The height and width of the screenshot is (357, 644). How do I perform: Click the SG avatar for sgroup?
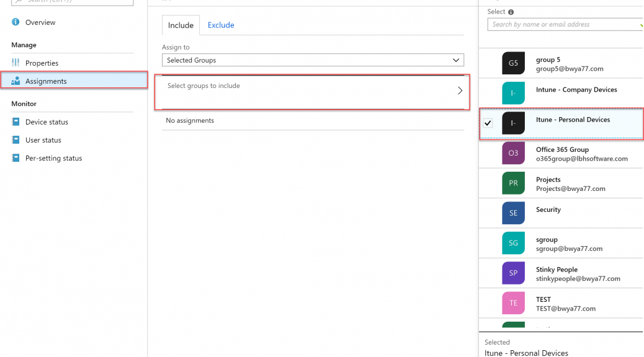pos(513,243)
